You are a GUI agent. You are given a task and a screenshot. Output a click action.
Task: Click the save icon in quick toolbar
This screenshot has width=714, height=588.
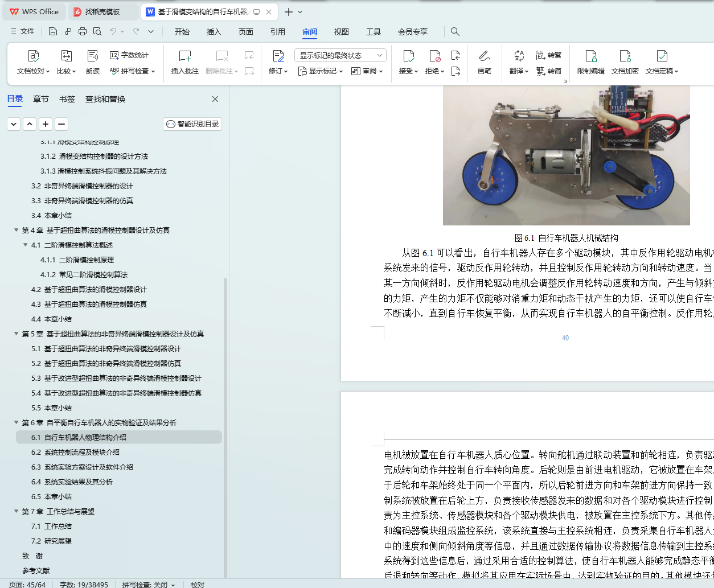pos(53,31)
